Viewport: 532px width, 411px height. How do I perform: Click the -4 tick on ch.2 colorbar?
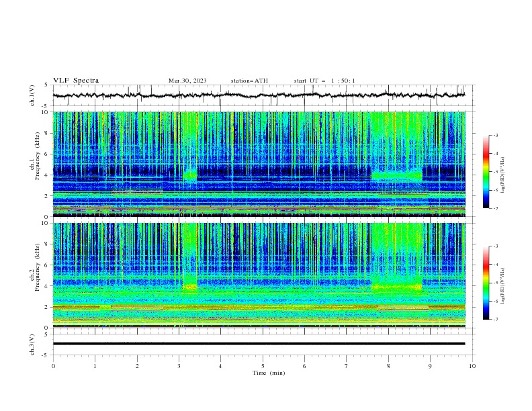point(496,265)
